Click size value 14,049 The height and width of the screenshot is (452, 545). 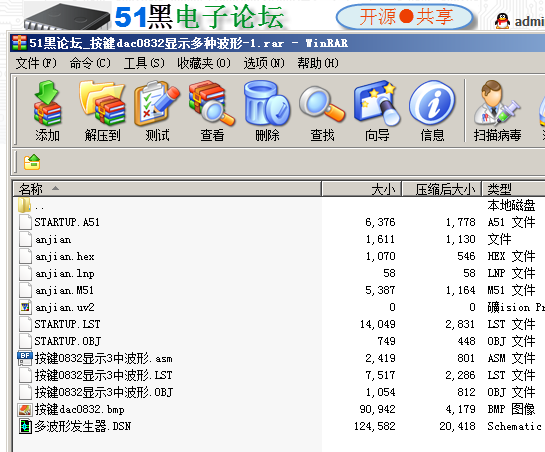coord(377,324)
